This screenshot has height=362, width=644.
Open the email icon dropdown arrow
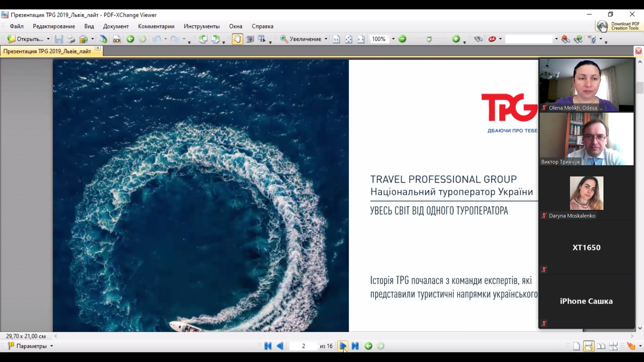[93, 39]
